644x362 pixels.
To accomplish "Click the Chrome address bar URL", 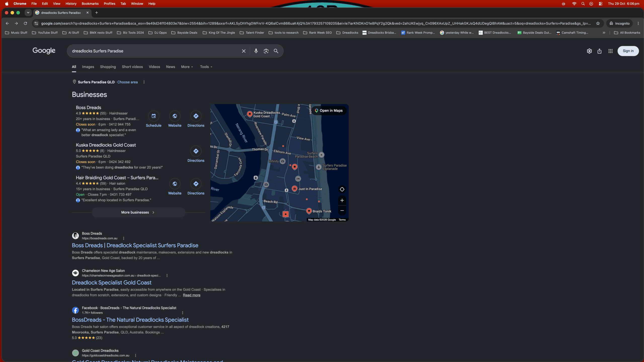I will tap(316, 23).
